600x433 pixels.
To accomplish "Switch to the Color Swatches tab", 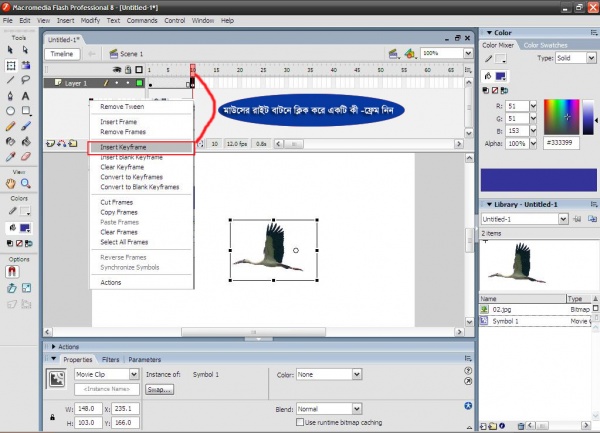I will (x=545, y=45).
